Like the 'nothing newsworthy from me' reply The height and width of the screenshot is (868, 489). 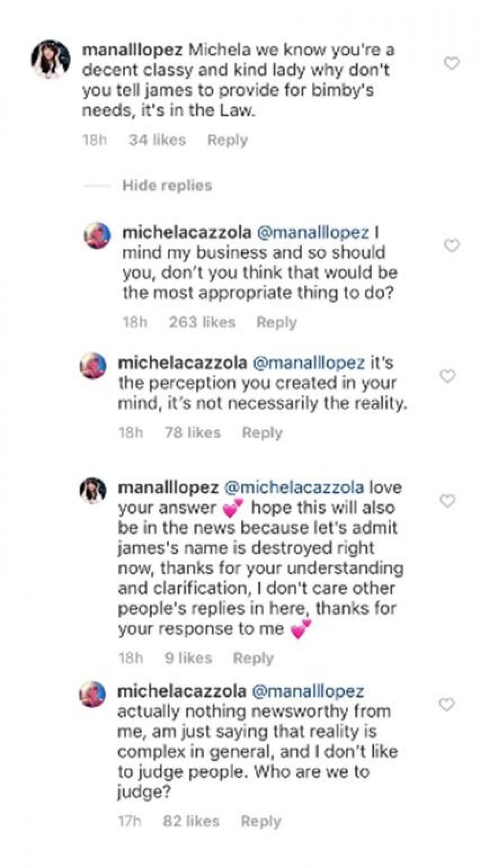click(446, 704)
